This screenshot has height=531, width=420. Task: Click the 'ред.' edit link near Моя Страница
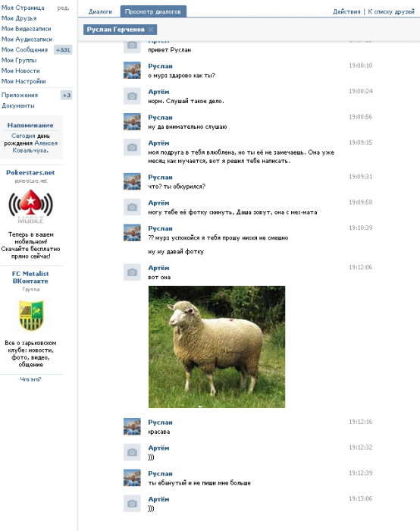[63, 8]
